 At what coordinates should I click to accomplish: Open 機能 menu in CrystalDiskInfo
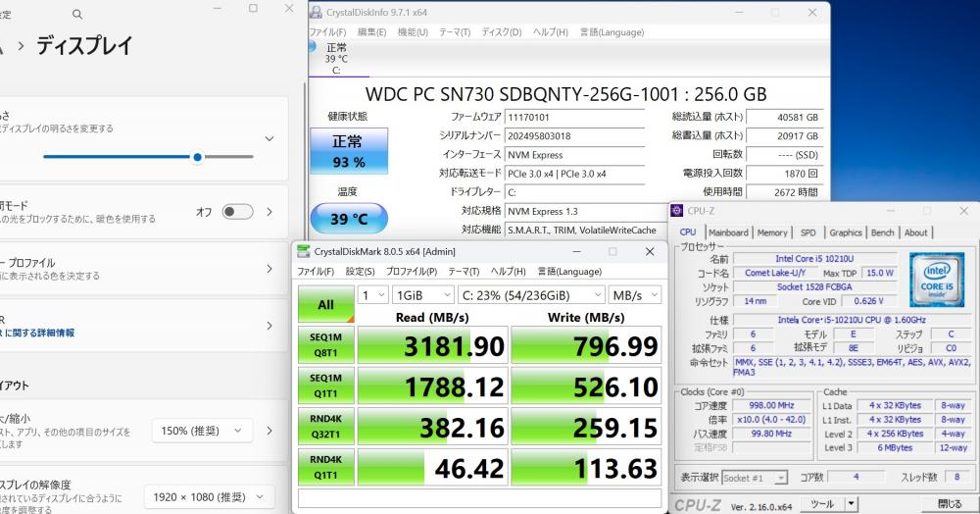[413, 32]
